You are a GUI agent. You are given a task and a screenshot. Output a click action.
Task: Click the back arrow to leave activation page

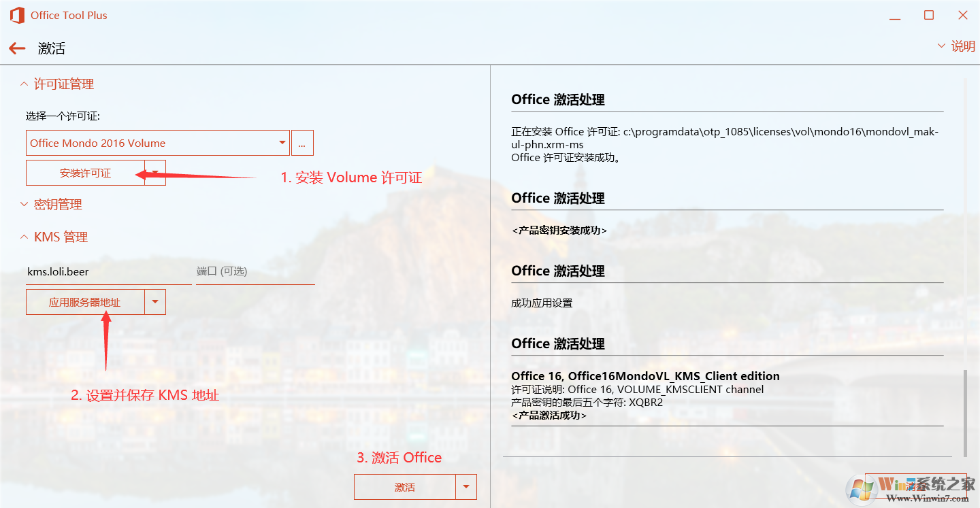16,48
